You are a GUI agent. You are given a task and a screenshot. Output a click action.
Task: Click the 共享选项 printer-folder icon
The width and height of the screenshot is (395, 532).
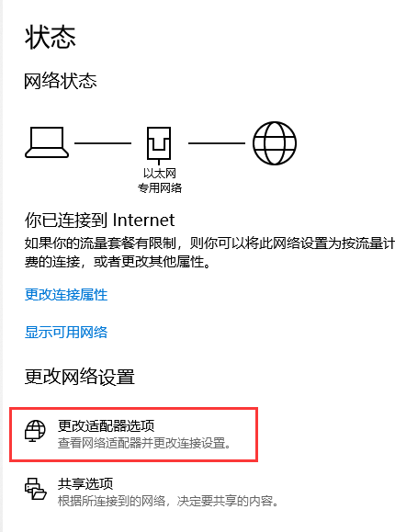click(35, 489)
